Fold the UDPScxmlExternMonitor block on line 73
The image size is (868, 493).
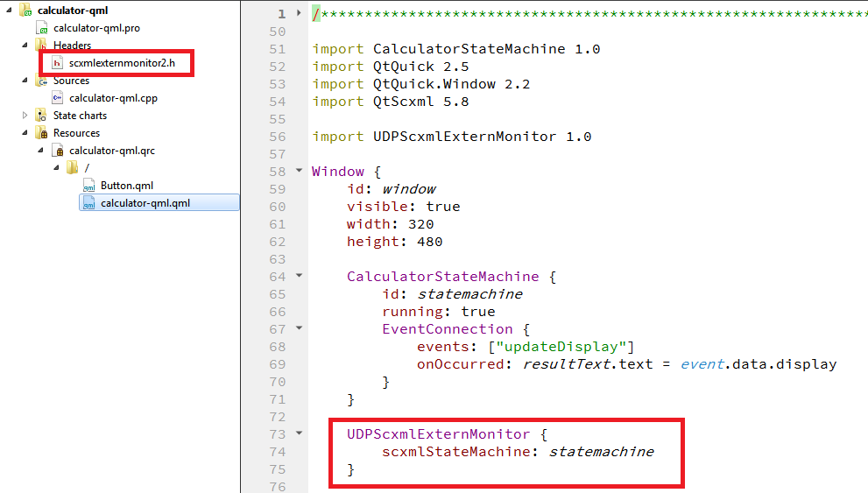[299, 433]
